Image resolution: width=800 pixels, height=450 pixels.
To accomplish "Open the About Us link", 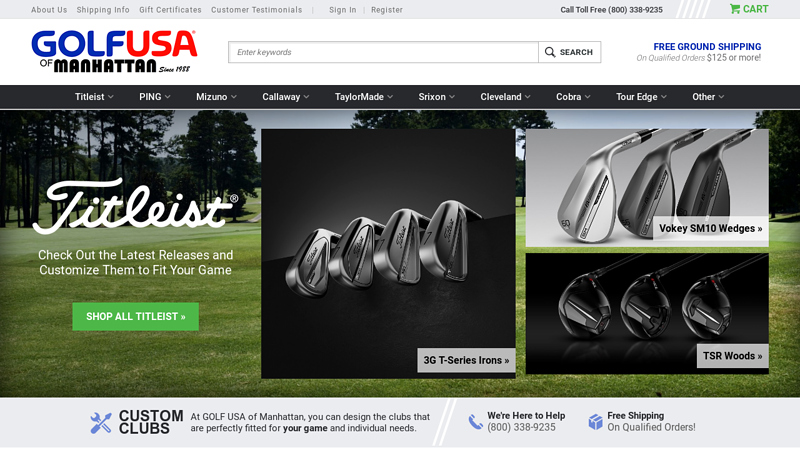I will 49,10.
